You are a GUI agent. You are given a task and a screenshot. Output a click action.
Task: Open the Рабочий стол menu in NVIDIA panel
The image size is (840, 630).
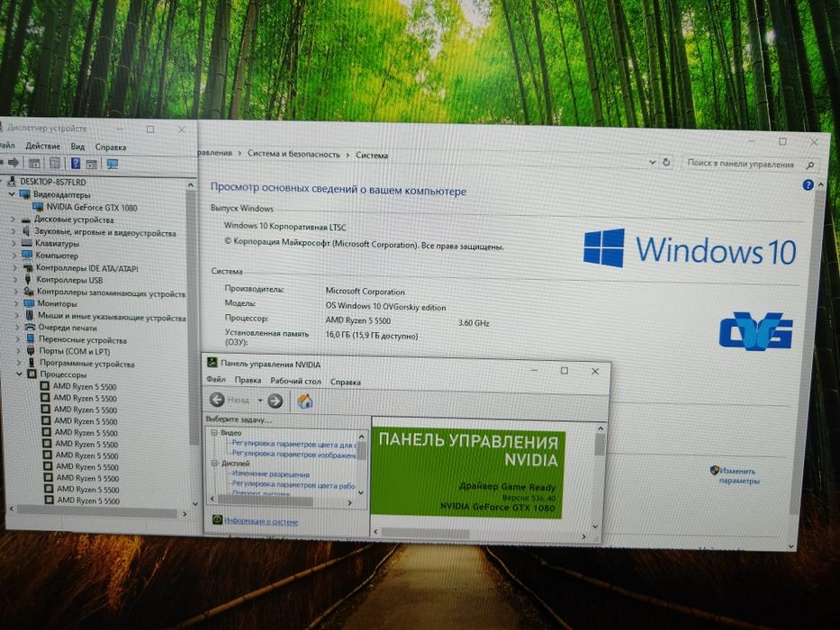coord(295,381)
